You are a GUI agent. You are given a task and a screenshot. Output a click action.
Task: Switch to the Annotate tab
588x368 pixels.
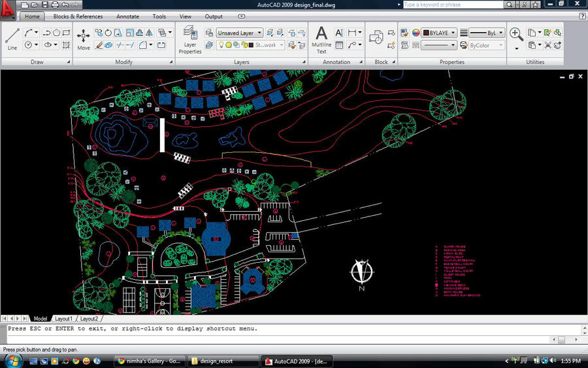127,16
